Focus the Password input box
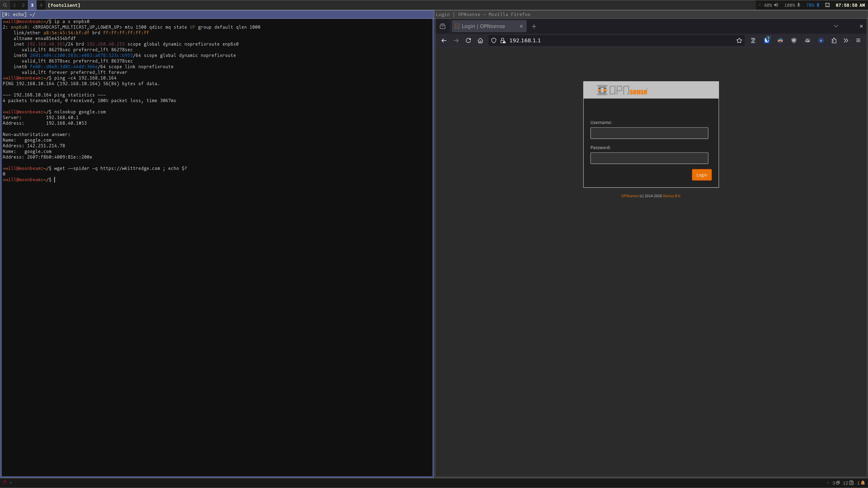The image size is (868, 488). pyautogui.click(x=649, y=158)
